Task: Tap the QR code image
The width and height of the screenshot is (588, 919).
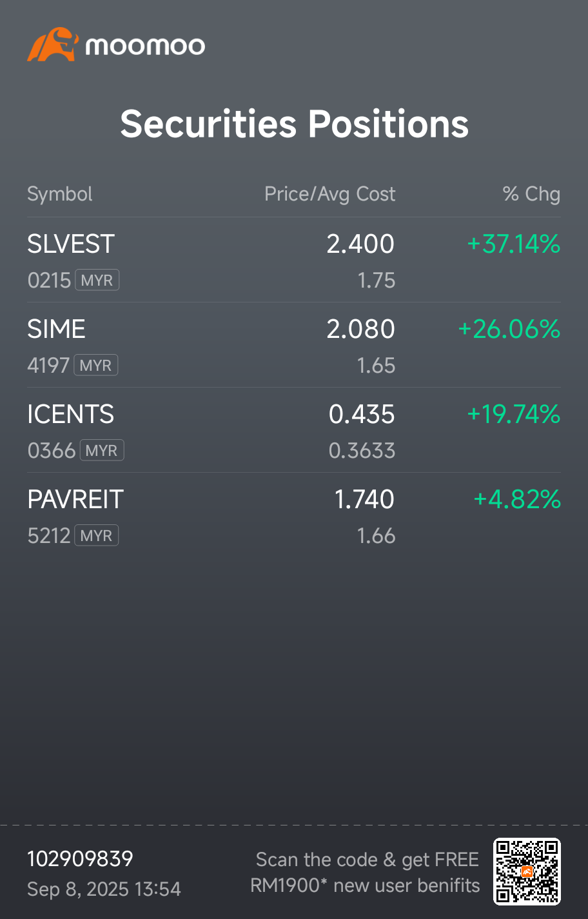Action: (527, 871)
